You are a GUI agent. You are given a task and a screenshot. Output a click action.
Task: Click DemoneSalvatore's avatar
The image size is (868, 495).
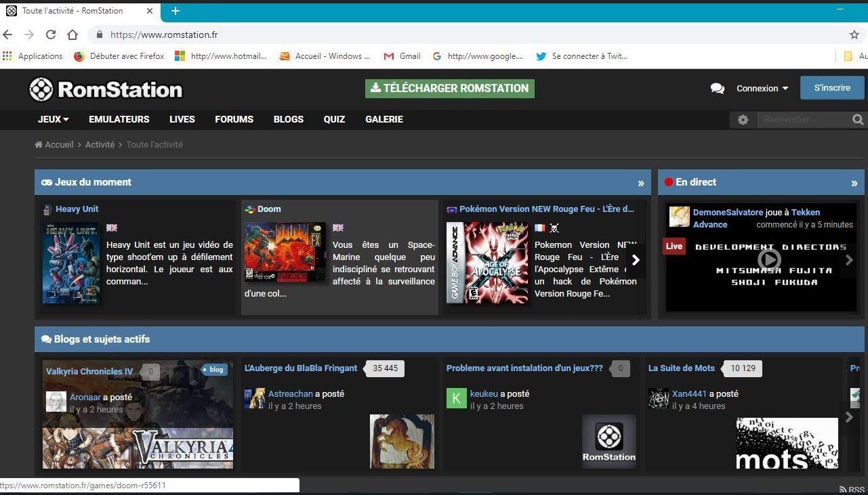[x=679, y=217]
